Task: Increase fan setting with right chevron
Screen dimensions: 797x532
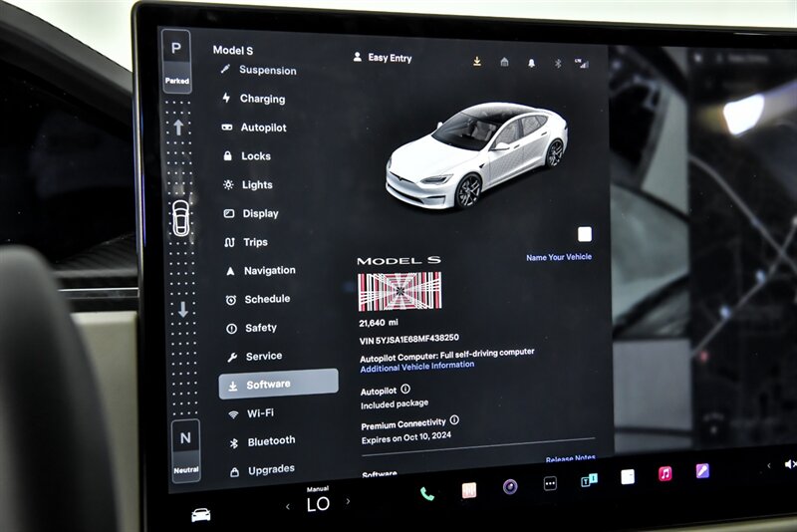Action: pos(348,501)
